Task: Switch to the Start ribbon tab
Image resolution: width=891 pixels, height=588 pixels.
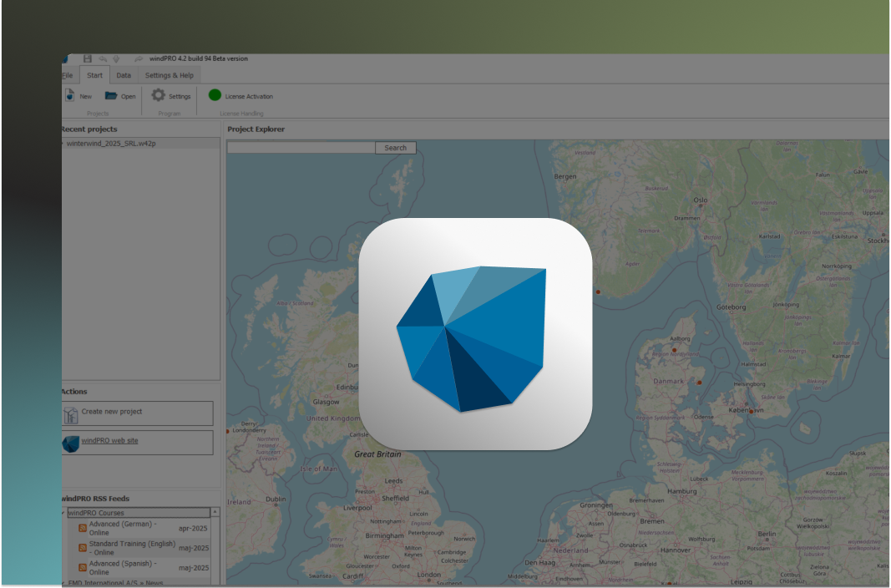Action: click(95, 75)
